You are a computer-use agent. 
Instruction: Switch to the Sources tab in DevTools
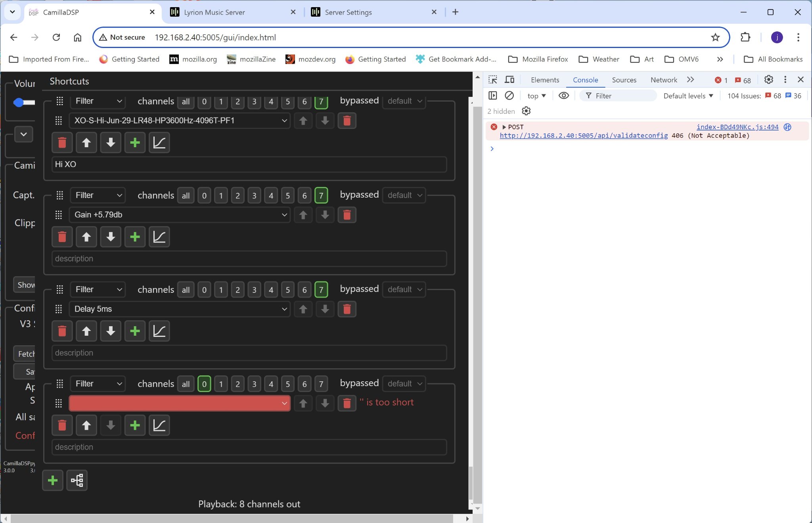pos(624,80)
